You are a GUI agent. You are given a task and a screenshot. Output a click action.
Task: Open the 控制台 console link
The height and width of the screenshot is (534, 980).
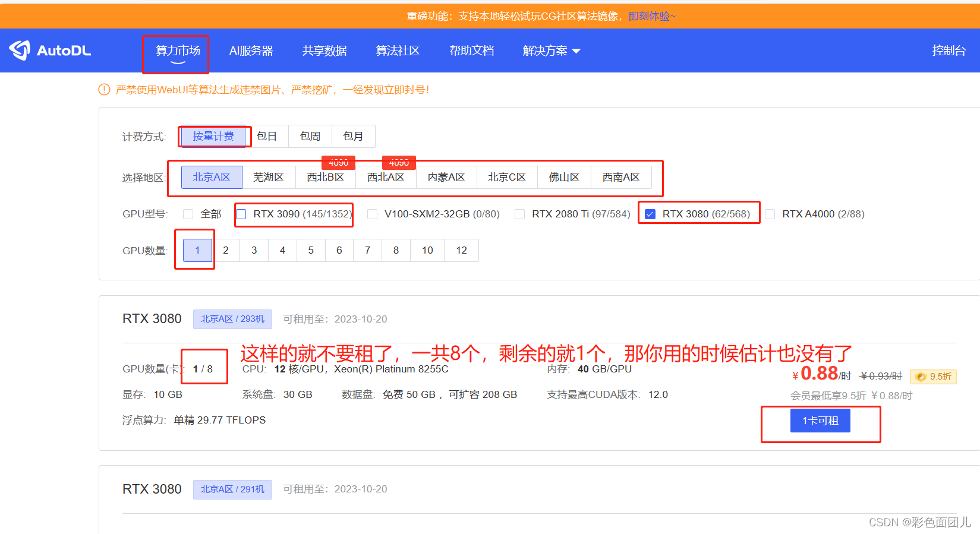[949, 51]
